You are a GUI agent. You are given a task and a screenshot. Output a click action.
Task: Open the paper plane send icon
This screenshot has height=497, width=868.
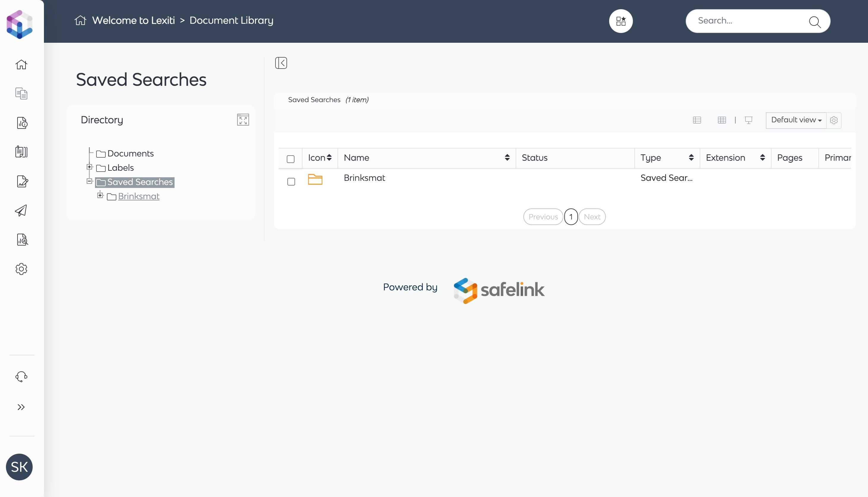tap(21, 210)
